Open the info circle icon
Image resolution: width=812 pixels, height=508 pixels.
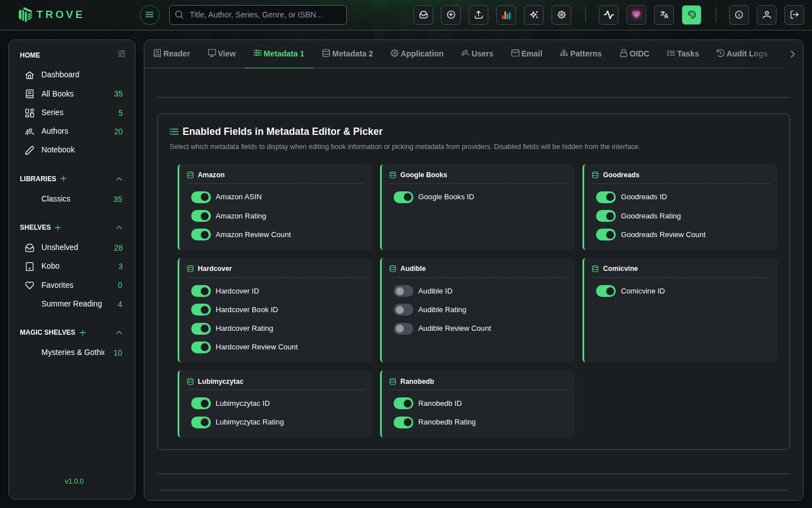point(739,15)
